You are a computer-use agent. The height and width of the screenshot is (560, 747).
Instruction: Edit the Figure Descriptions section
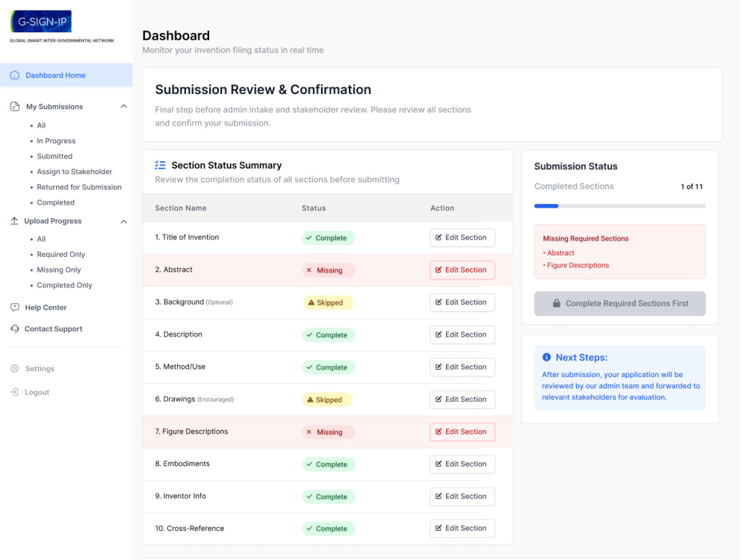pyautogui.click(x=462, y=432)
